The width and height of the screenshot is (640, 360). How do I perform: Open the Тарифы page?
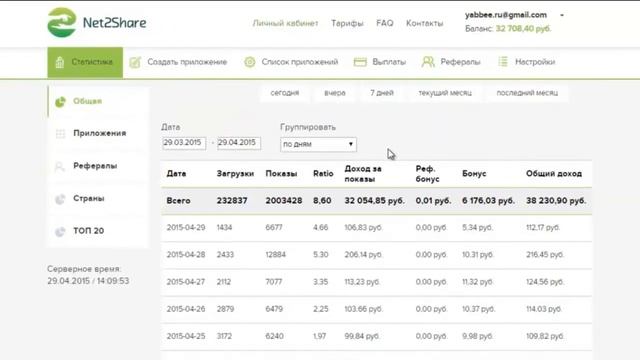coord(347,23)
